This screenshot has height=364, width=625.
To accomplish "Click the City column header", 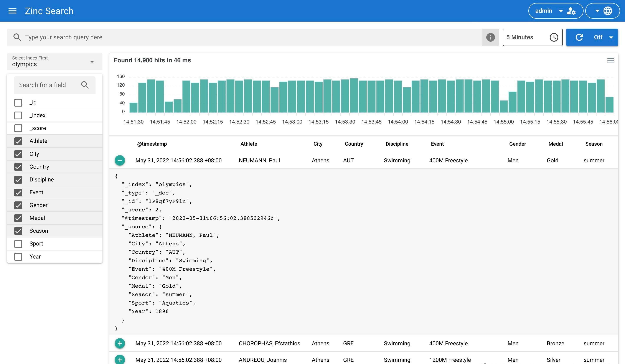I will click(x=318, y=144).
